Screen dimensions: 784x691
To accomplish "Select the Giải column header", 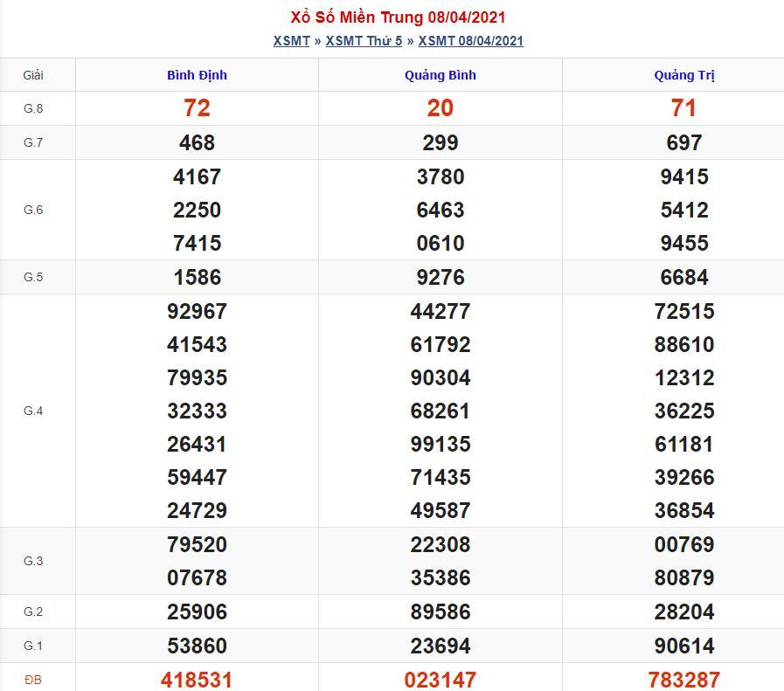I will (x=33, y=75).
